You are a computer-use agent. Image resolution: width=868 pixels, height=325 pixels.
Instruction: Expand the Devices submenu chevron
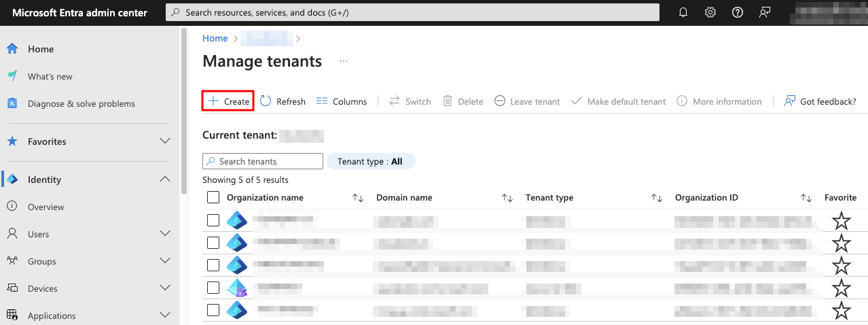pyautogui.click(x=164, y=288)
